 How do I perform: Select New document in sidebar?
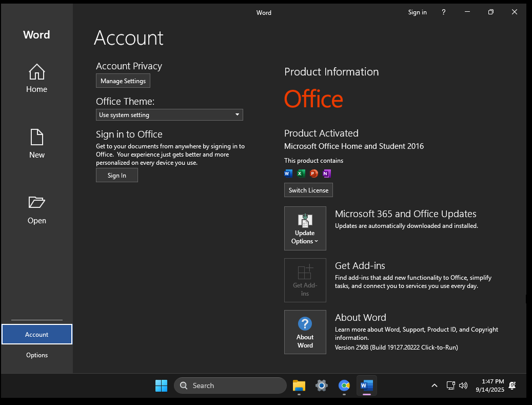tap(36, 144)
